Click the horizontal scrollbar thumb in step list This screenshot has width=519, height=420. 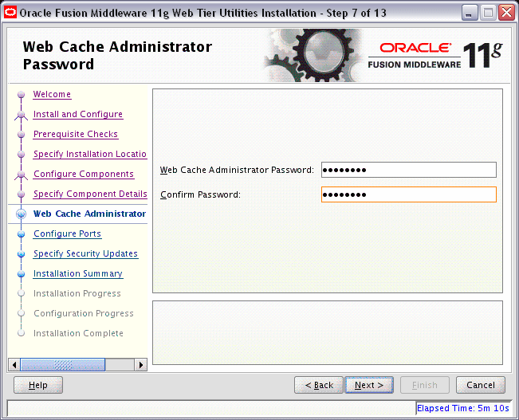[x=63, y=365]
